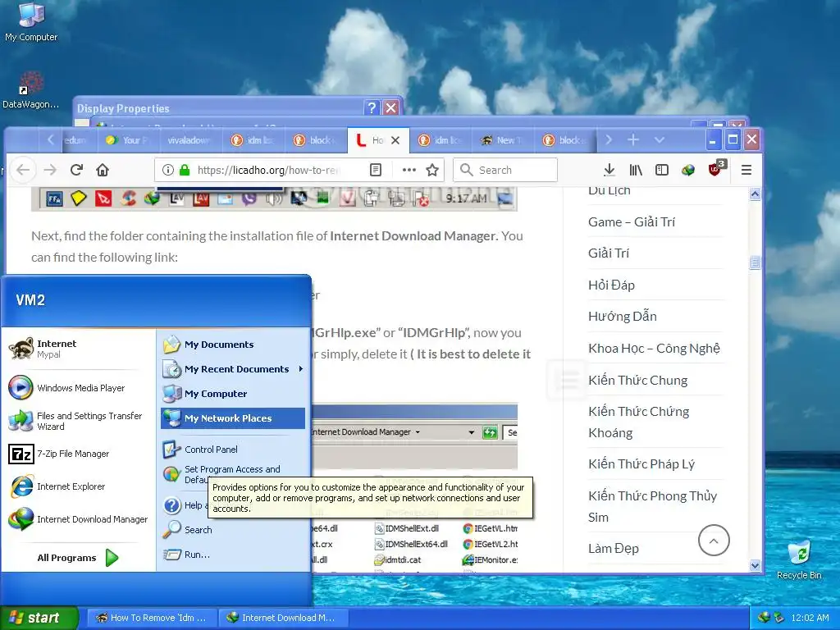Viewport: 840px width, 630px height.
Task: List all tabs dropdown arrow
Action: pyautogui.click(x=660, y=139)
